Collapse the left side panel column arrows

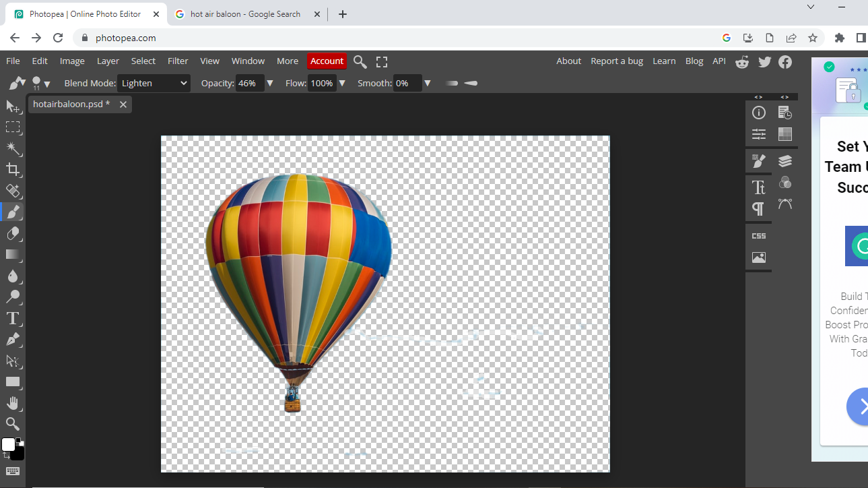point(758,97)
